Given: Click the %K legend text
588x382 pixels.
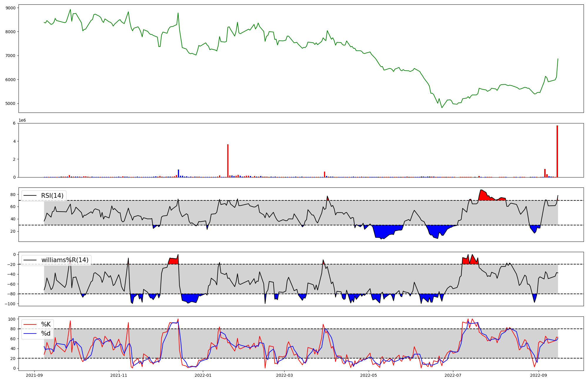Looking at the screenshot, I should (46, 324).
